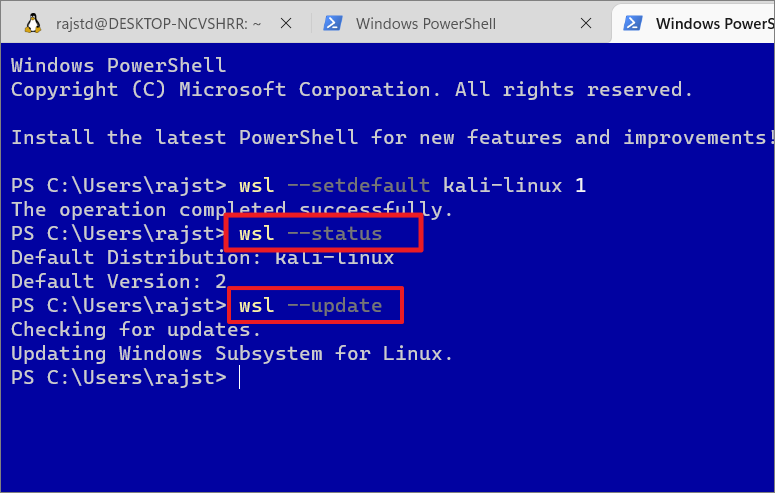Click the 'Install the latest PowerShell' message
Screen dimensions: 775x493
point(393,137)
